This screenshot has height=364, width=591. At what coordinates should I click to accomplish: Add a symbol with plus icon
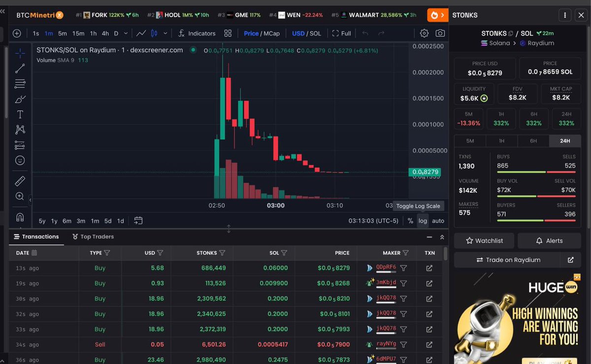click(x=17, y=33)
